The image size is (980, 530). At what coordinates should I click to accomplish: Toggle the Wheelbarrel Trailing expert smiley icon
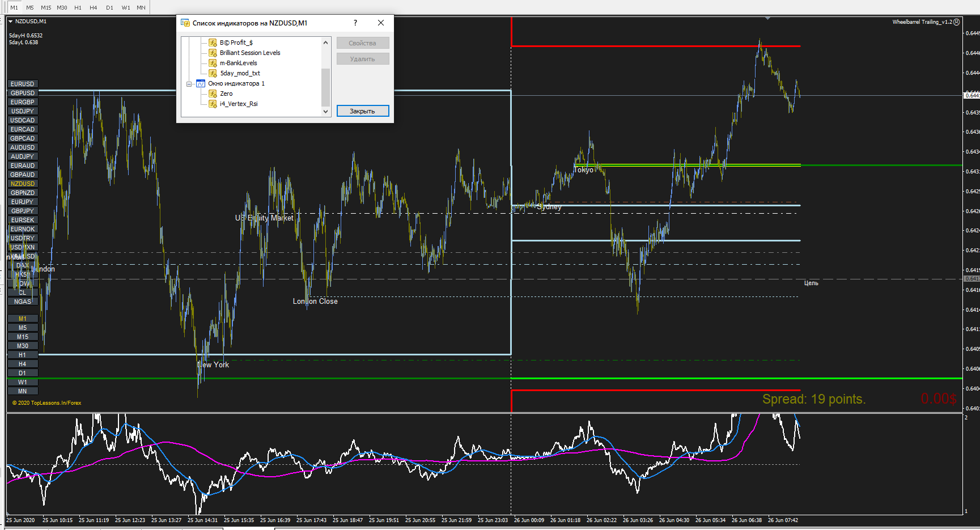tap(957, 22)
